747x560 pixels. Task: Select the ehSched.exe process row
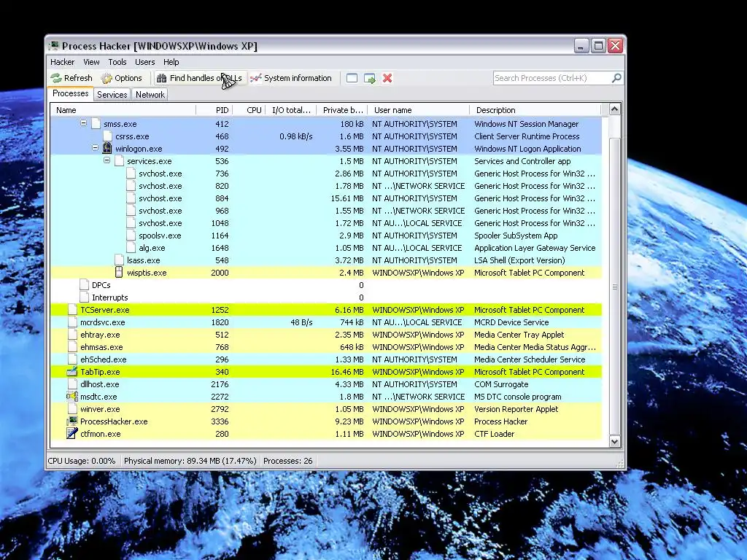(x=326, y=359)
